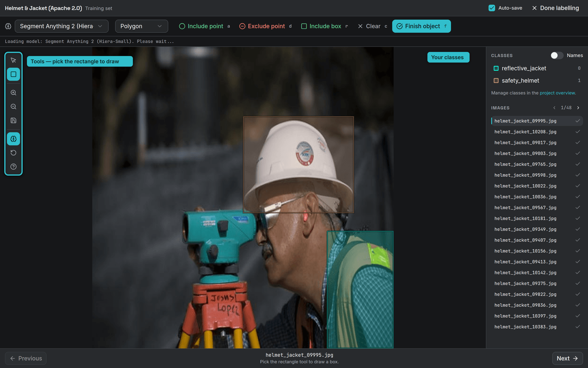
Task: Choose the Exclude point mode
Action: (265, 26)
